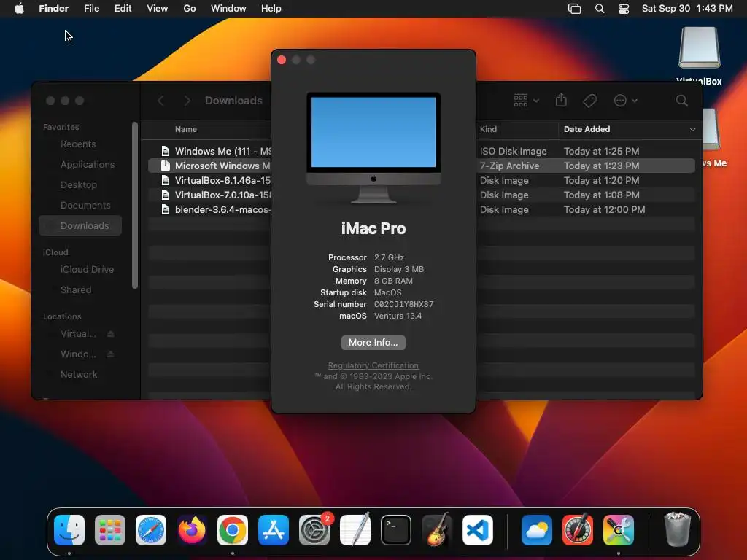Launch Launchpad from the Dock
Screen dimensions: 747x560
click(x=110, y=530)
